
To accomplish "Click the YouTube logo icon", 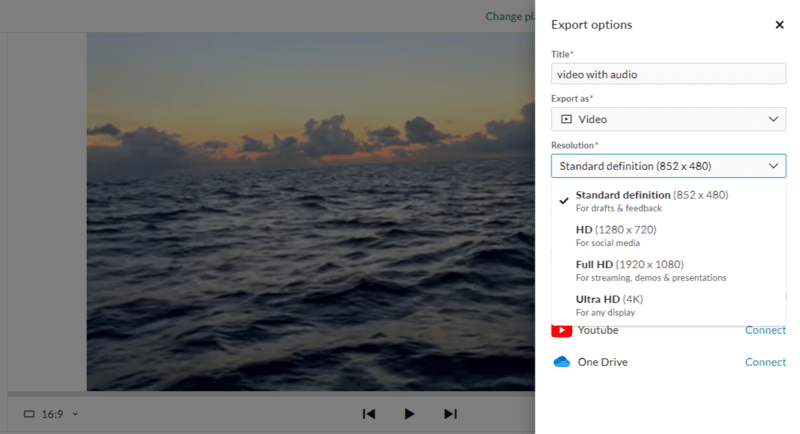I will [561, 330].
